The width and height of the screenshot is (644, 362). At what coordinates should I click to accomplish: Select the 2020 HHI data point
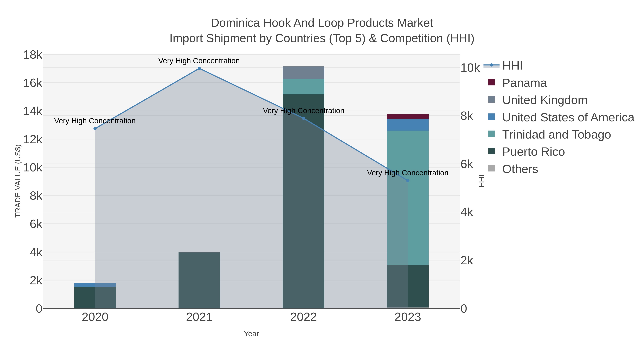[x=95, y=129]
